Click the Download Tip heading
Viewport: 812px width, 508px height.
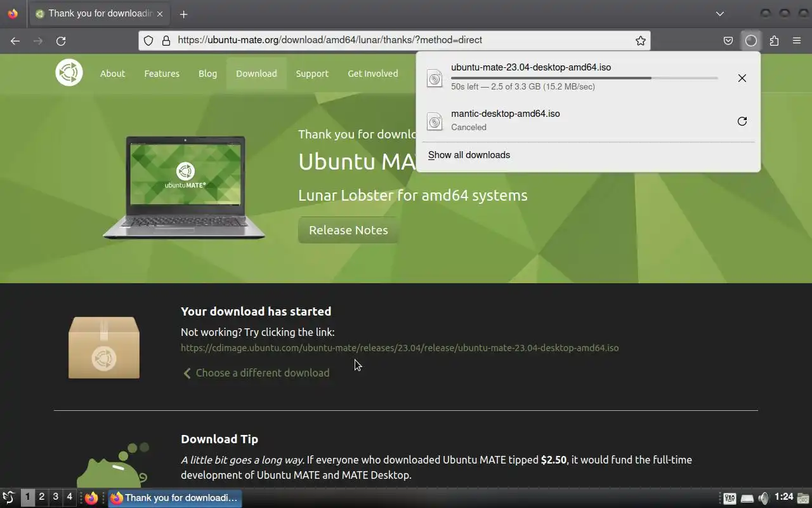pyautogui.click(x=219, y=439)
